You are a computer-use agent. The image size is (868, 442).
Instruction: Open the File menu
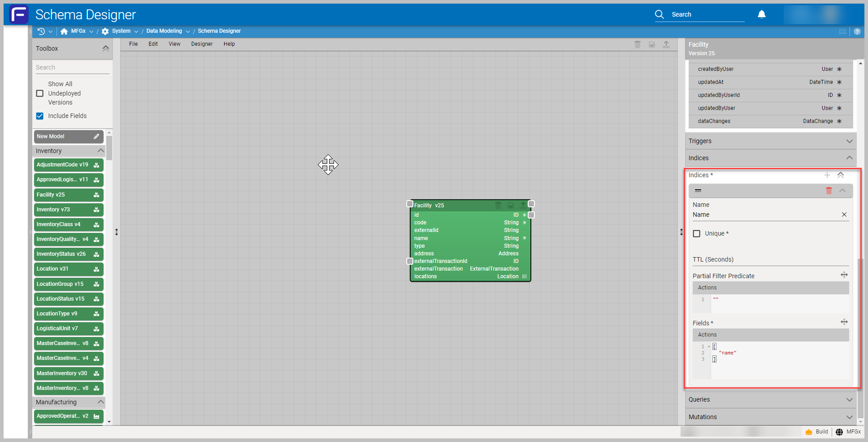point(133,44)
